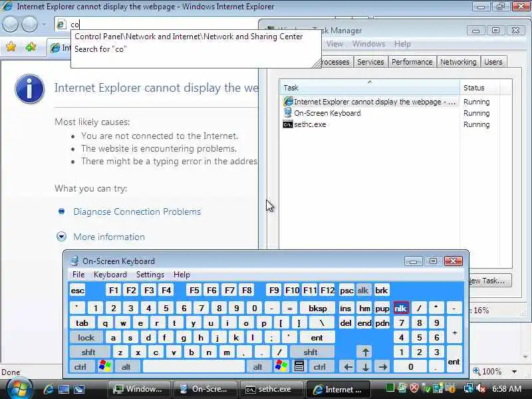Click the Internet Explorer Back arrow button

point(11,24)
